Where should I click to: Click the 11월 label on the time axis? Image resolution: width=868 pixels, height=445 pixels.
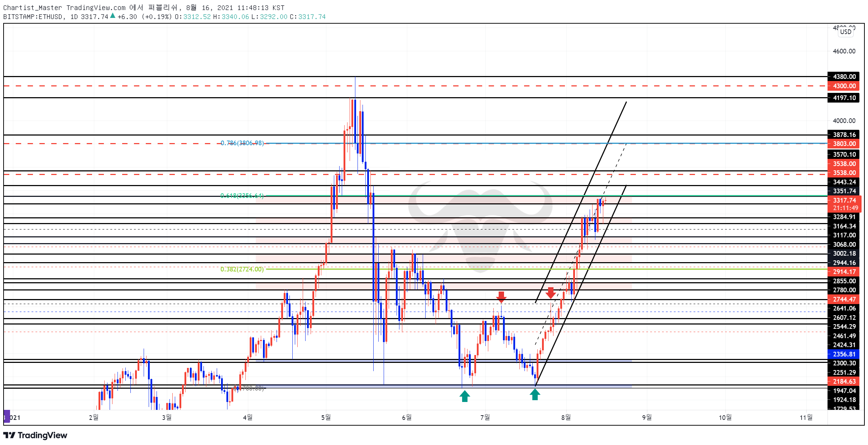[806, 417]
